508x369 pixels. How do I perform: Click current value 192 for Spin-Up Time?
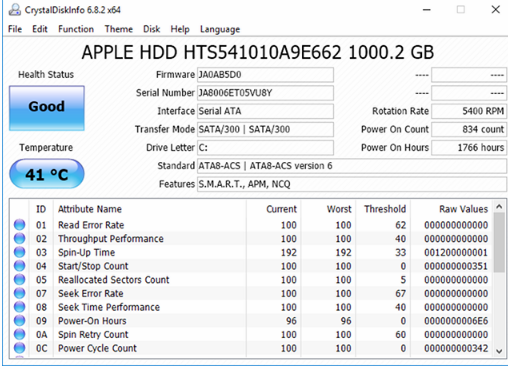(x=289, y=252)
